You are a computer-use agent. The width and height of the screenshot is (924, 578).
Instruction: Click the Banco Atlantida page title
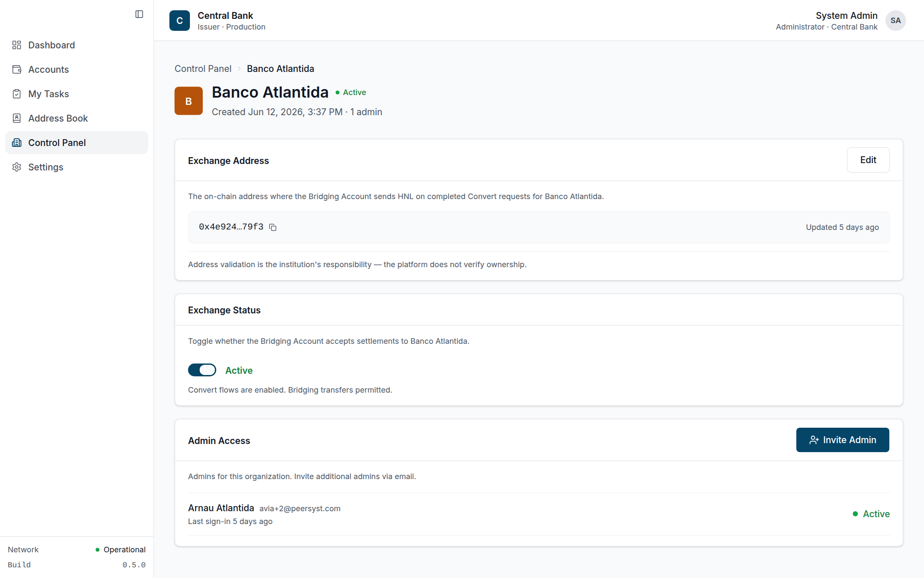pyautogui.click(x=270, y=92)
